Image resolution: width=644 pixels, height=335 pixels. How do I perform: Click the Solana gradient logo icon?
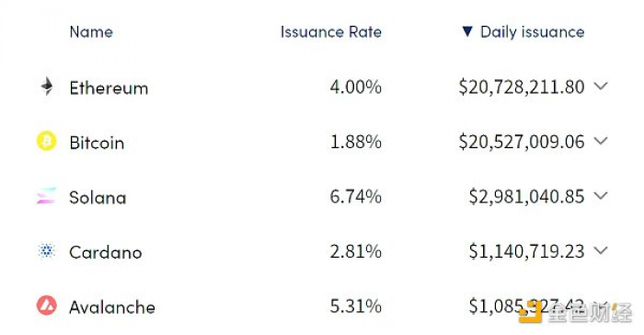coord(46,196)
